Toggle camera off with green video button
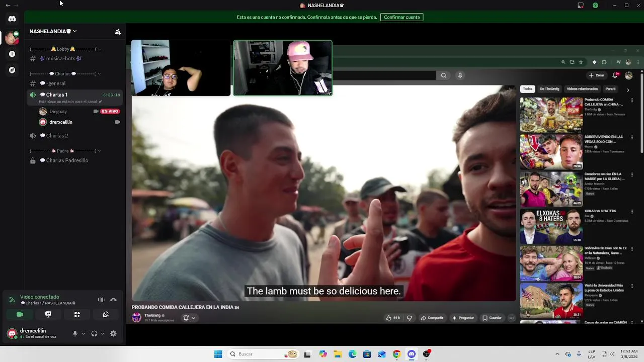The width and height of the screenshot is (644, 362). [x=20, y=314]
